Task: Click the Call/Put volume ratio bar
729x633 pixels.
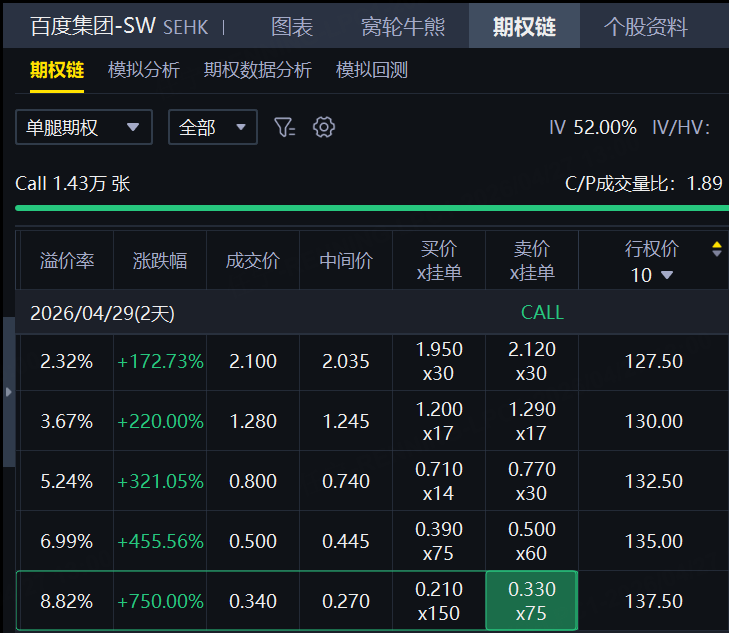Action: (368, 208)
